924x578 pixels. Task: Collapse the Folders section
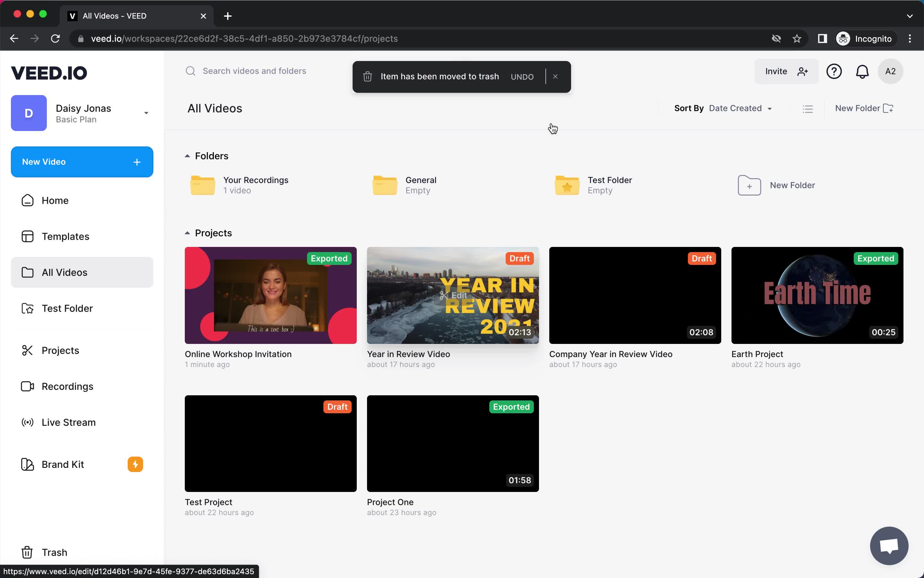tap(187, 156)
